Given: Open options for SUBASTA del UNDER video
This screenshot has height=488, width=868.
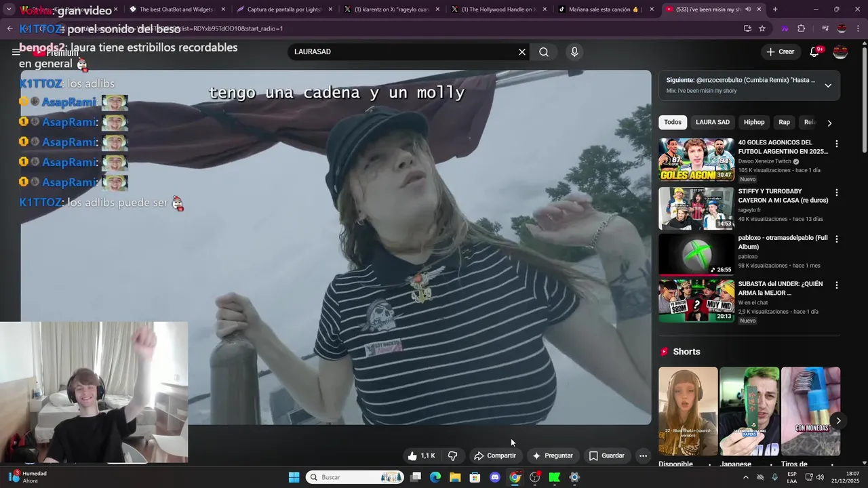Looking at the screenshot, I should coord(837,285).
